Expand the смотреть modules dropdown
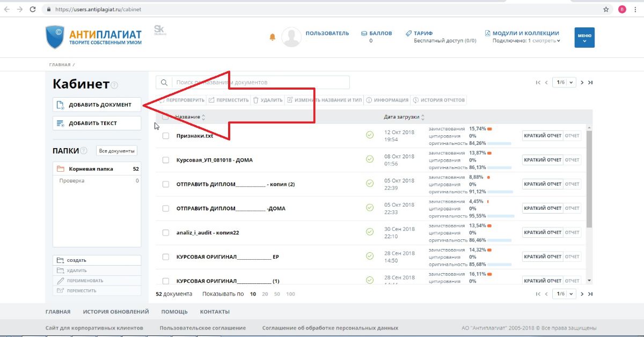 click(x=546, y=41)
